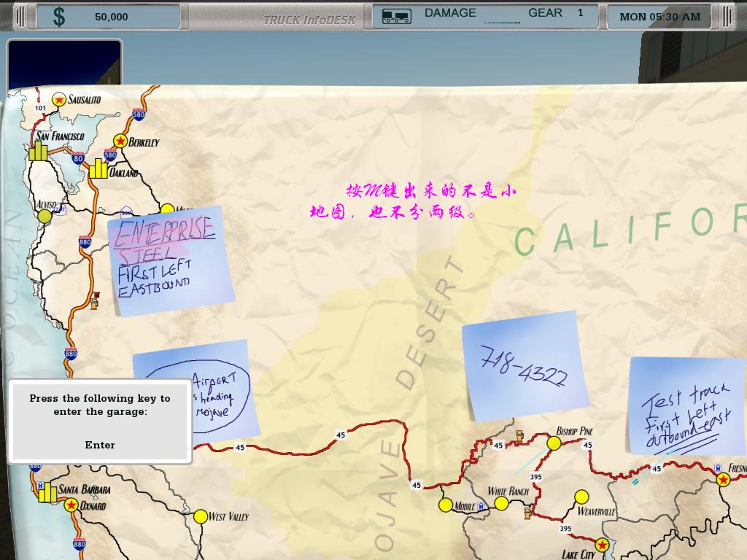Click the Santa Barbara skyline city icon
This screenshot has height=560, width=747.
point(47,494)
